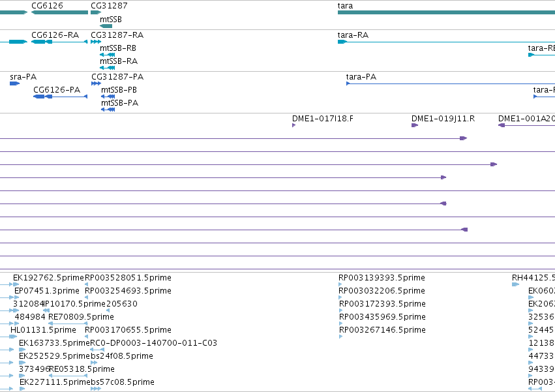The width and height of the screenshot is (555, 392).
Task: Select the tara gene label
Action: 345,6
